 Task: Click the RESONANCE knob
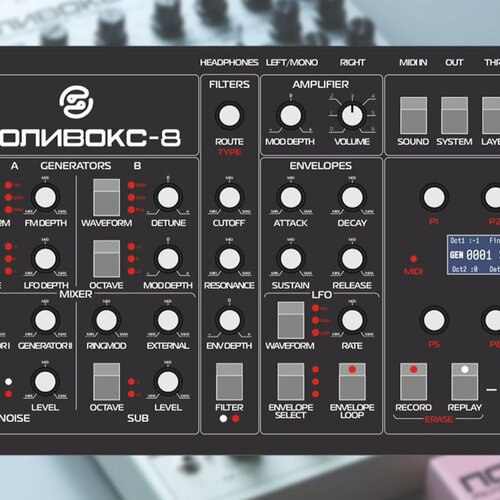click(229, 259)
